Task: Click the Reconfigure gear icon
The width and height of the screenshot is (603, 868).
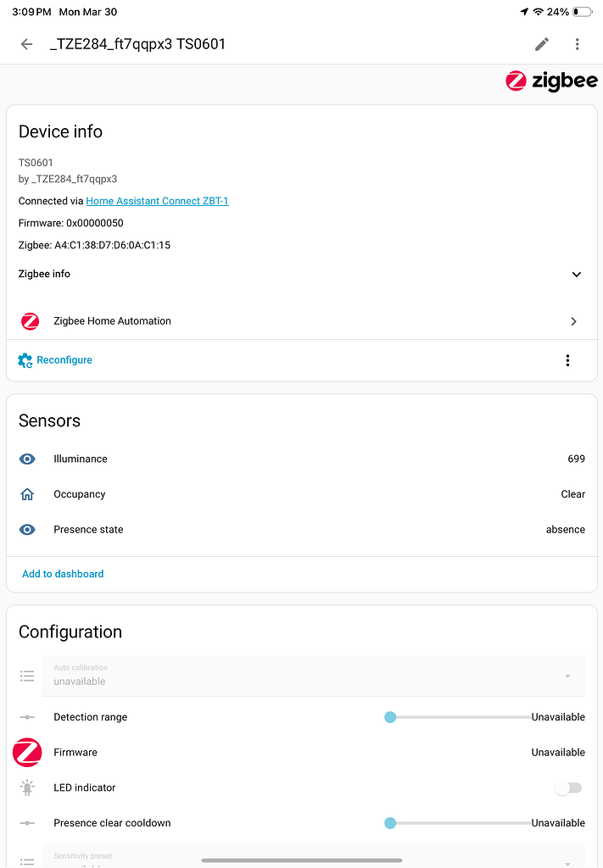Action: 25,360
